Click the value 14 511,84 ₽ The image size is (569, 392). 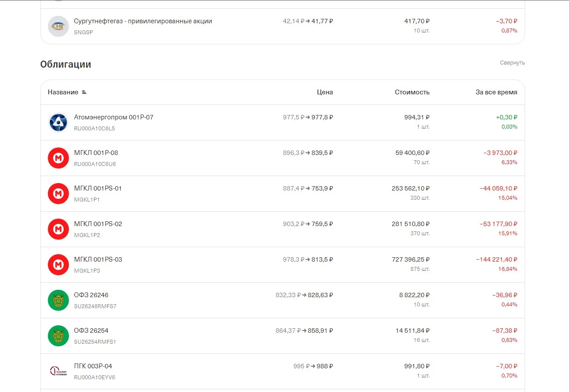(413, 331)
